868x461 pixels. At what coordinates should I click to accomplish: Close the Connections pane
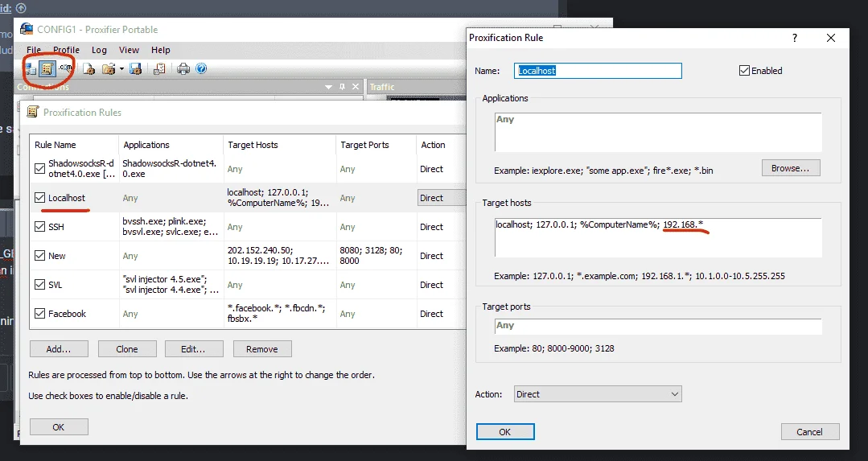(x=356, y=87)
